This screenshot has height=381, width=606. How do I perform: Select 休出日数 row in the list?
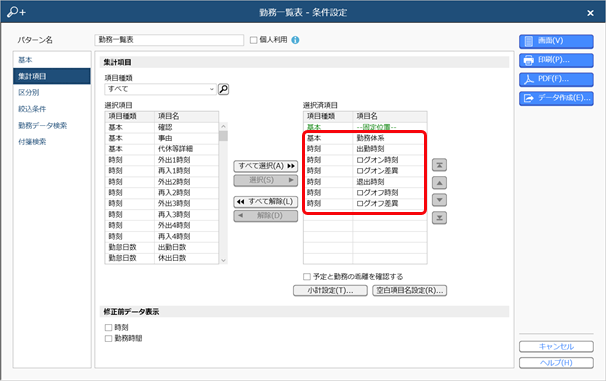pos(162,258)
